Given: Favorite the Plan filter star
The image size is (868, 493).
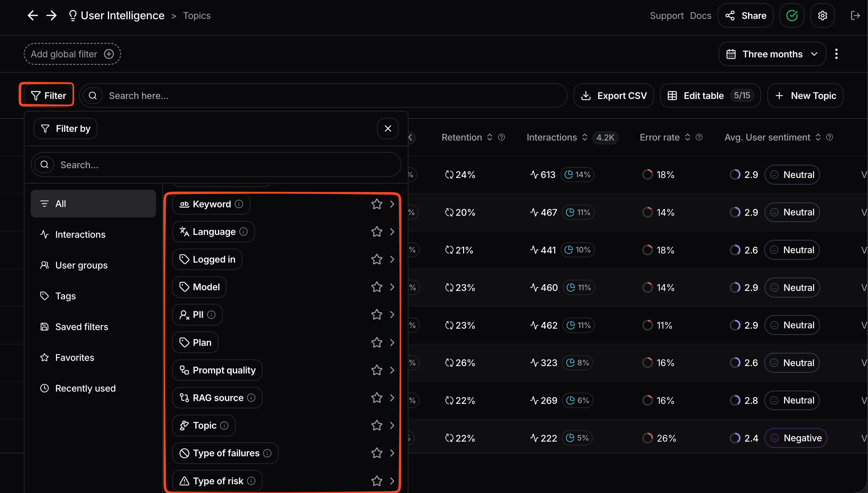Looking at the screenshot, I should point(377,342).
